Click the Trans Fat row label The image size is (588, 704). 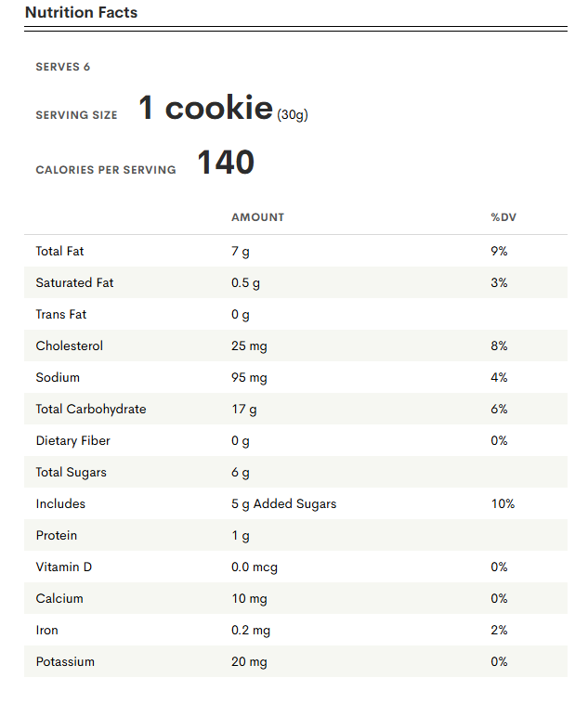pos(61,314)
